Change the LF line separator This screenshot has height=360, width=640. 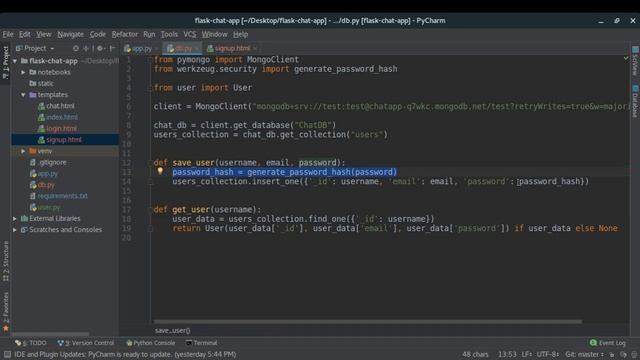[x=527, y=354]
